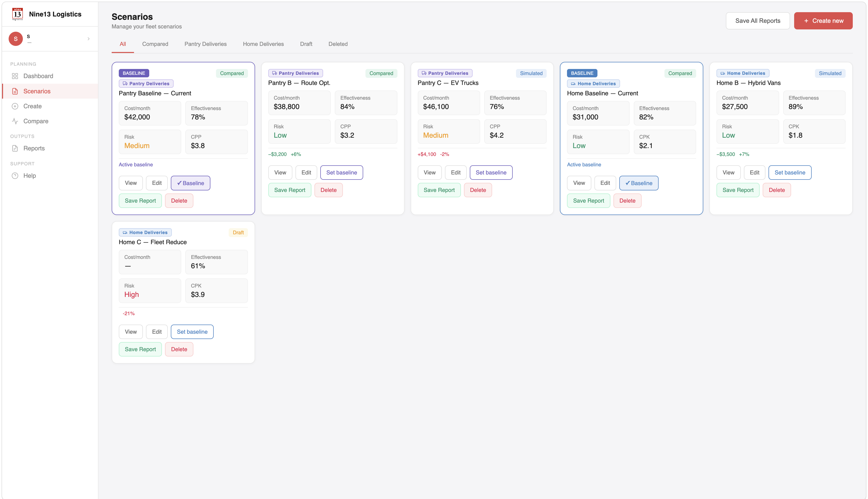Click the truck icon on Pantry Baseline tag

coord(125,84)
